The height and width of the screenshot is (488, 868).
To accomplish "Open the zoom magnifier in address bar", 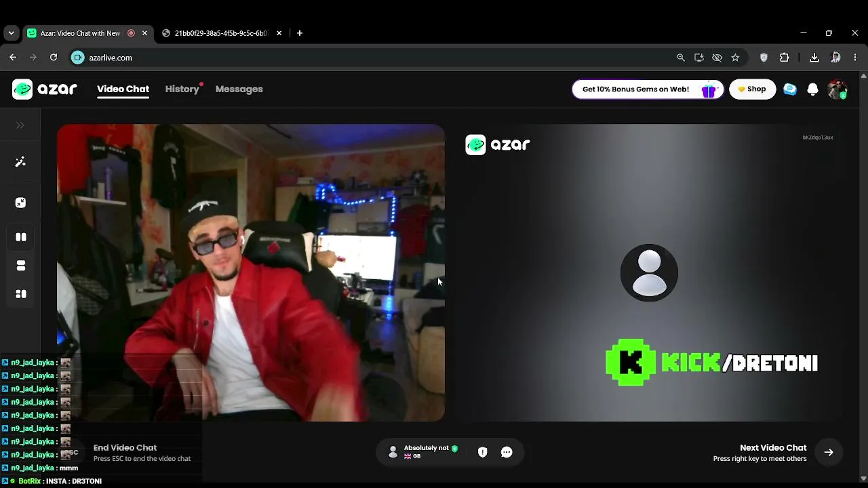I will click(681, 58).
